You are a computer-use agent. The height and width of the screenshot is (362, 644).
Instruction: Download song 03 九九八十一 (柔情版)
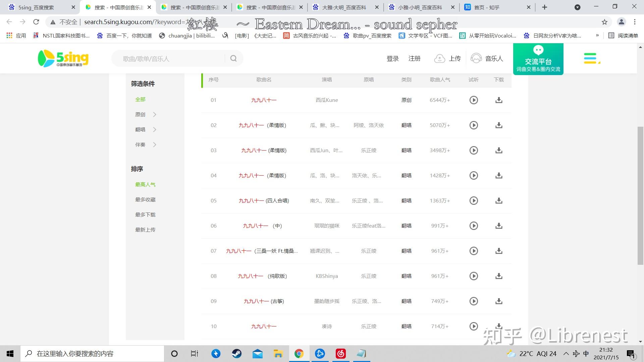499,150
